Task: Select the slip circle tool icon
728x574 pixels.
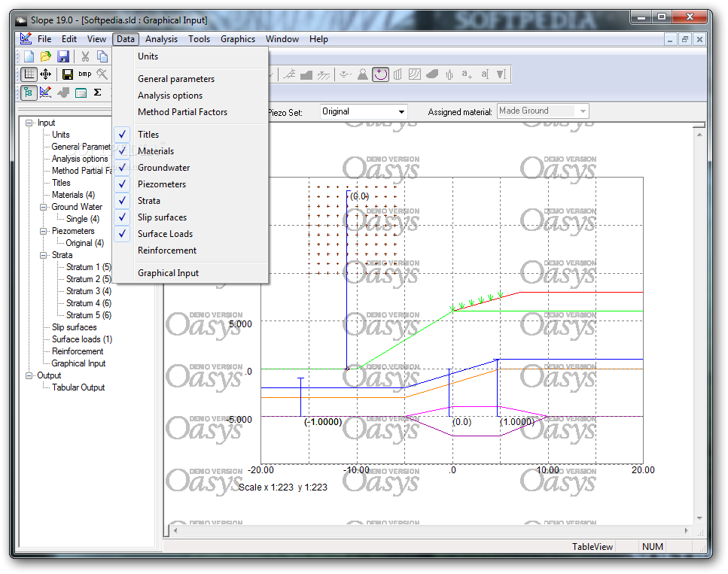Action: coord(381,74)
